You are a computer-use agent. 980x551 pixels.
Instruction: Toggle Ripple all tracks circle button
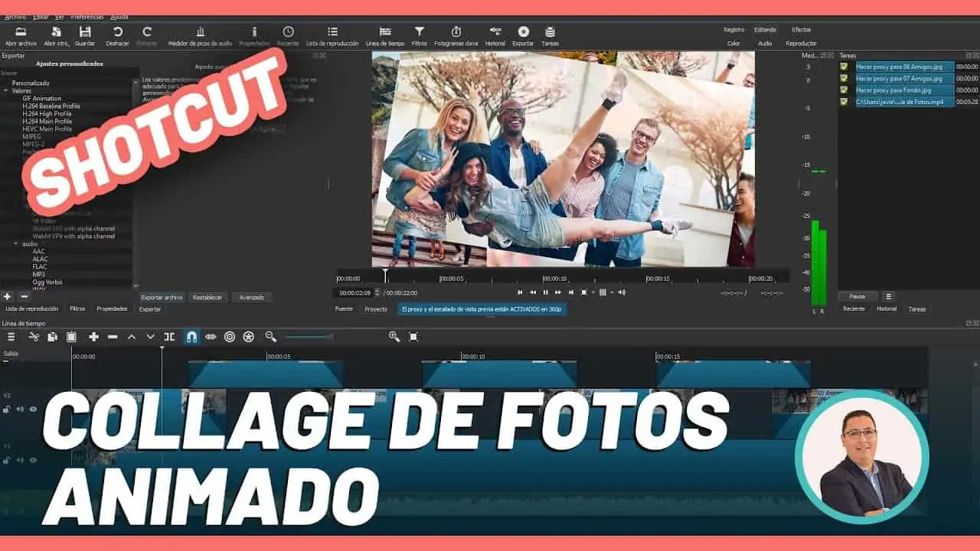point(230,337)
